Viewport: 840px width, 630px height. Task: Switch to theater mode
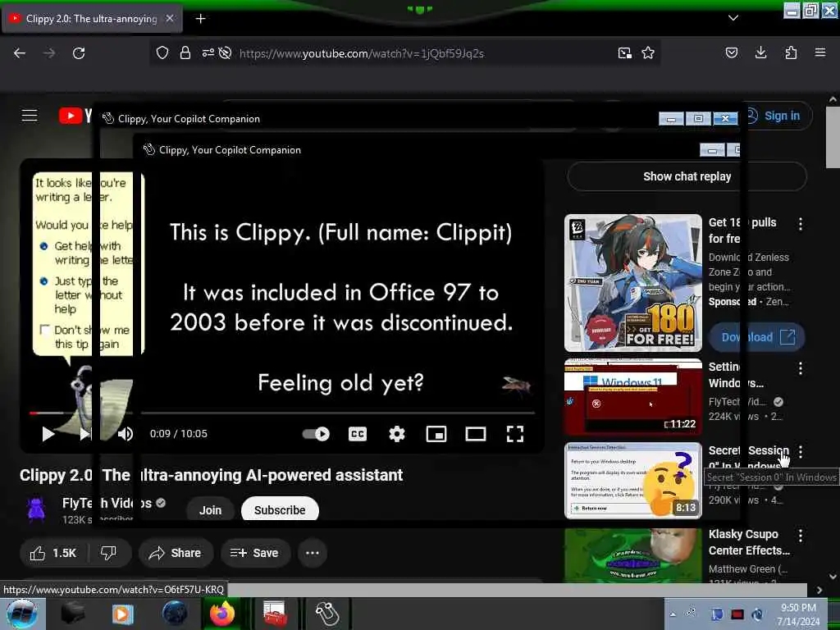(x=475, y=434)
